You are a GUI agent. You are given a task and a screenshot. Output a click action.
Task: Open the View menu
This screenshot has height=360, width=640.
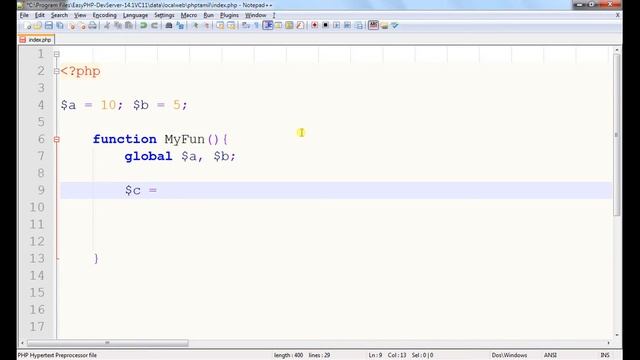(80, 15)
